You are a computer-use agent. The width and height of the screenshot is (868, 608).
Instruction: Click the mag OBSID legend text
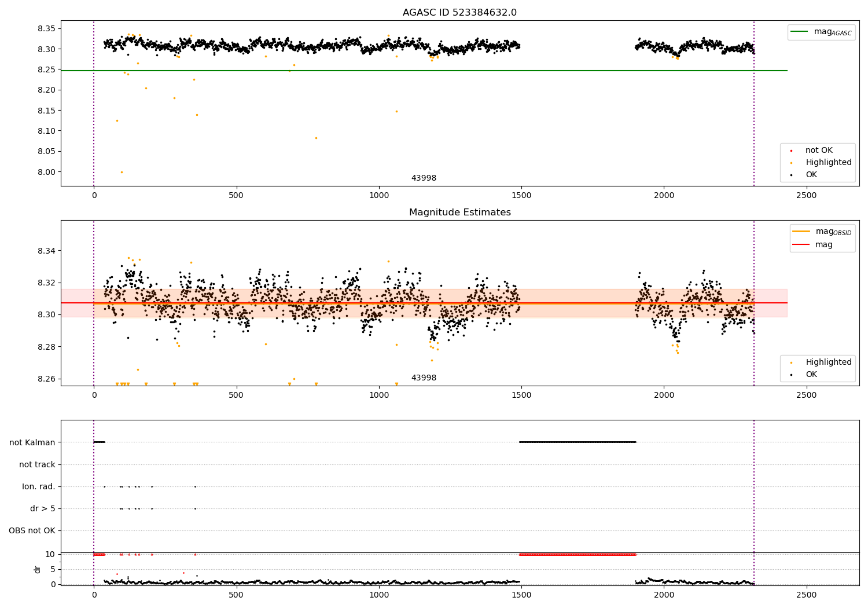click(x=834, y=232)
